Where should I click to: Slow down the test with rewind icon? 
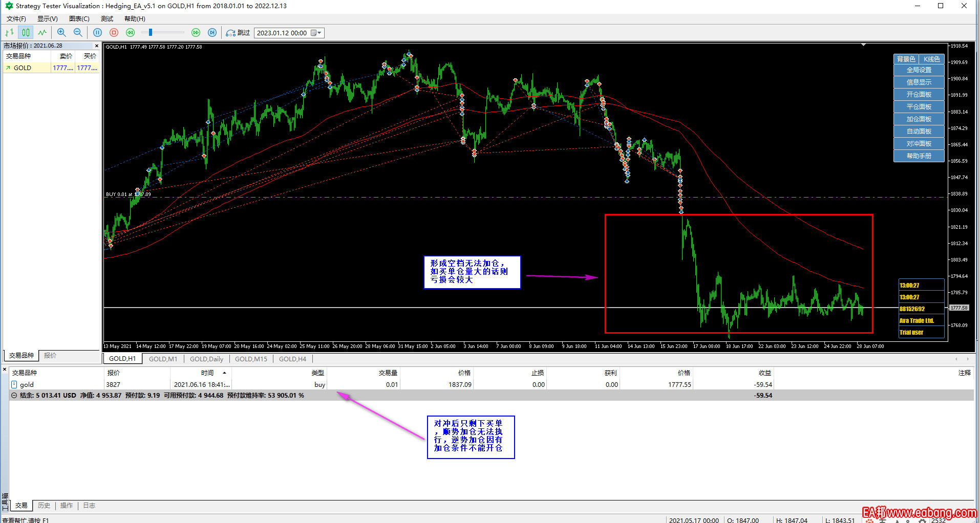[130, 33]
